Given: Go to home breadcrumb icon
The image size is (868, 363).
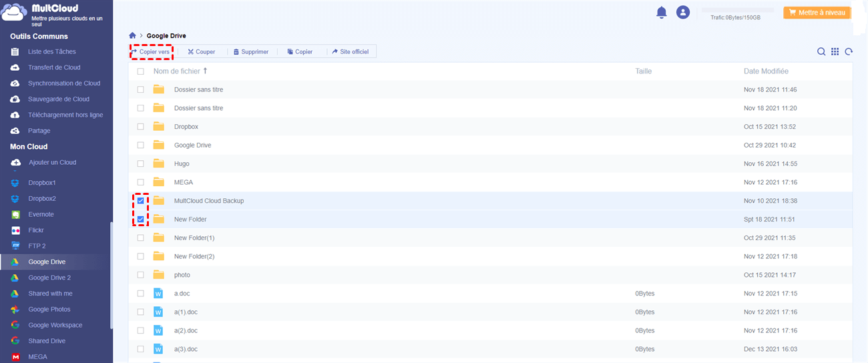Looking at the screenshot, I should (133, 35).
